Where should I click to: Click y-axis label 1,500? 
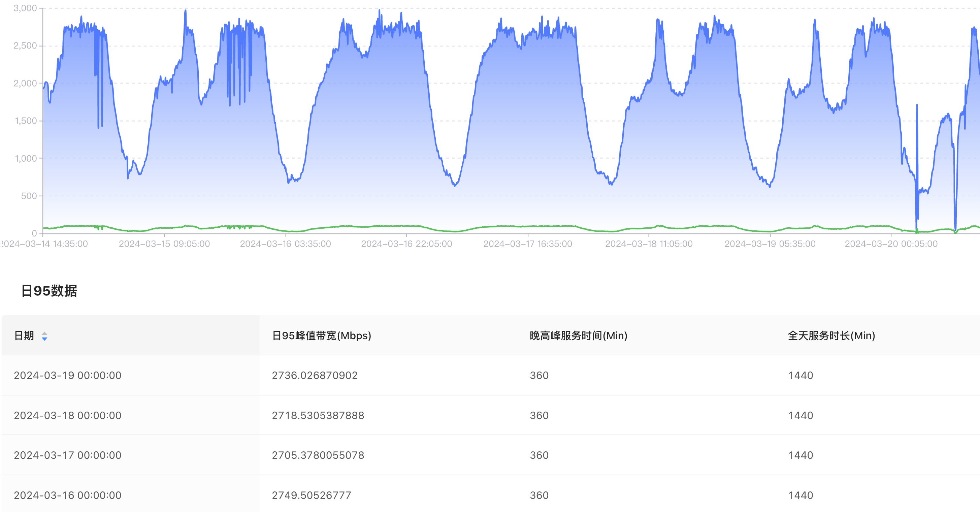tap(26, 121)
